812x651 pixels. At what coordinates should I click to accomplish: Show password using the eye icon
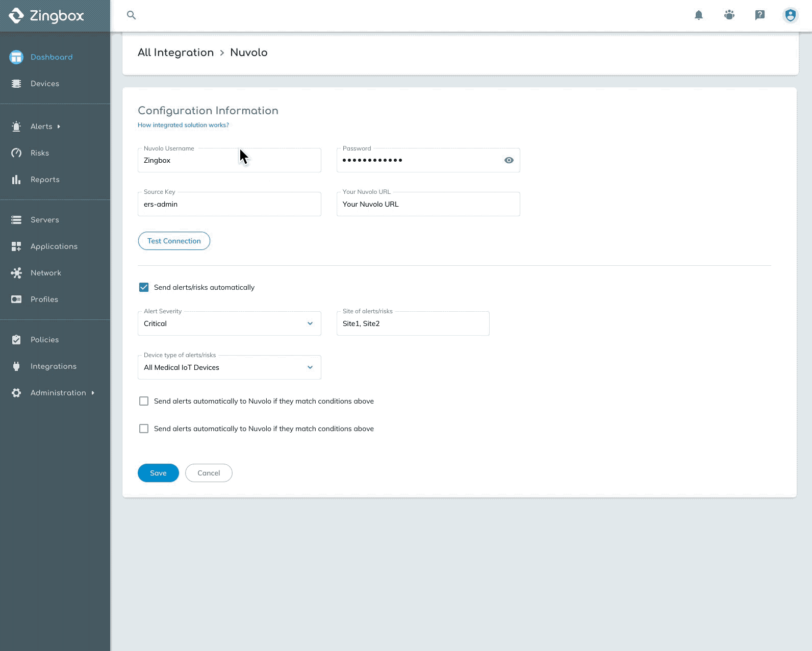(509, 160)
